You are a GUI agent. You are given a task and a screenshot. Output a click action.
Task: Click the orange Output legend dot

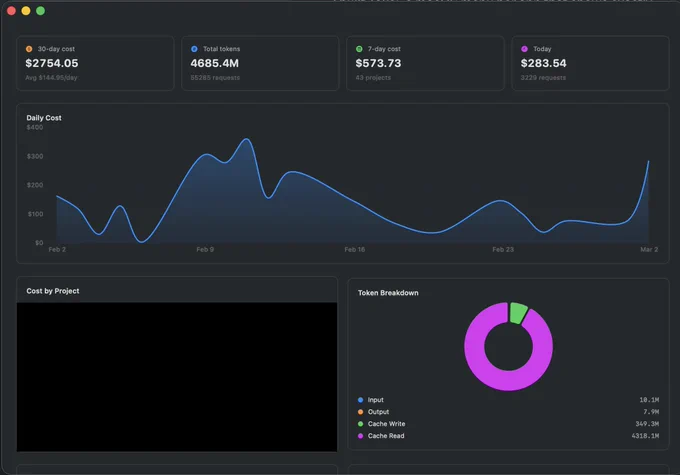[x=360, y=412]
